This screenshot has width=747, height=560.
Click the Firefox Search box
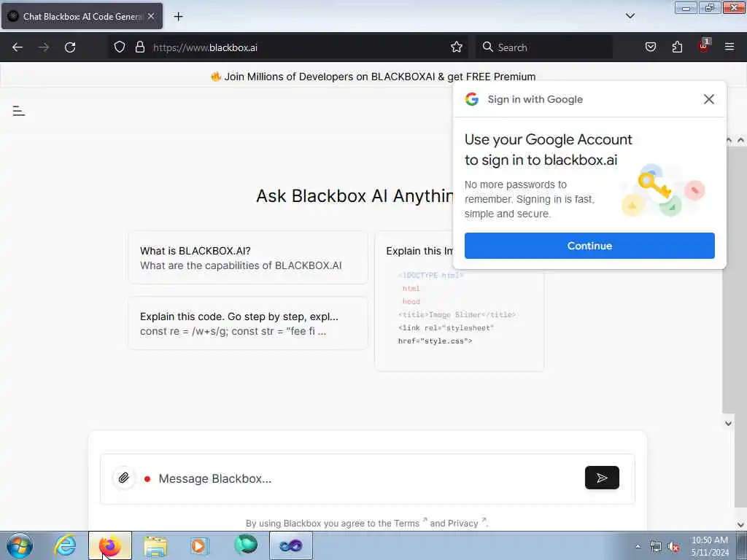544,47
